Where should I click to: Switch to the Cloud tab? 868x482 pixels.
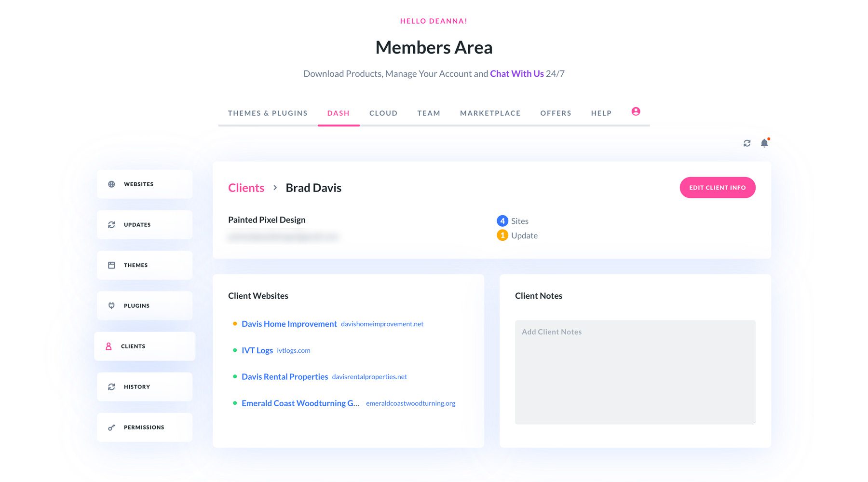pyautogui.click(x=383, y=113)
